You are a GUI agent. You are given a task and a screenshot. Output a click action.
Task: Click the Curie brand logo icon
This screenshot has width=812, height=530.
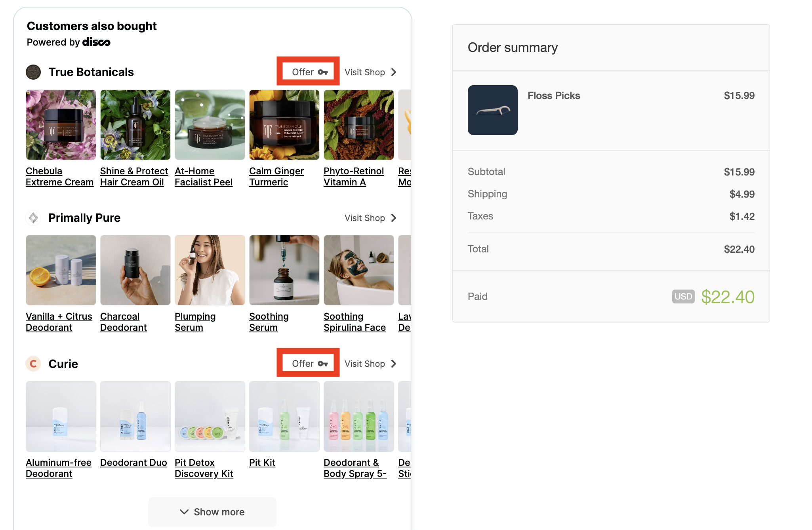pyautogui.click(x=33, y=364)
